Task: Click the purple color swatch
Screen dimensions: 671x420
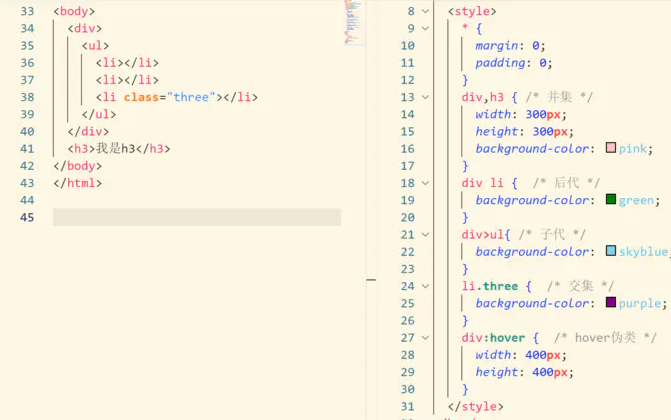Action: (x=611, y=303)
